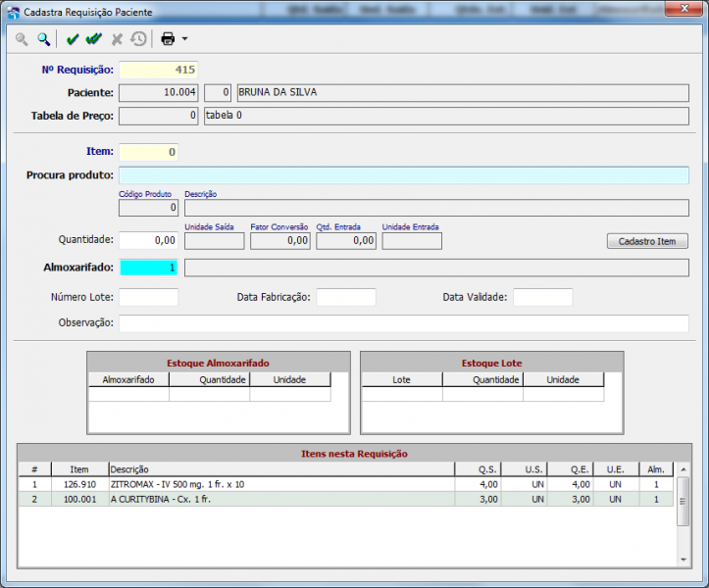
Task: Select row ZITROMAX - IV 500 mg.
Action: [x=346, y=484]
